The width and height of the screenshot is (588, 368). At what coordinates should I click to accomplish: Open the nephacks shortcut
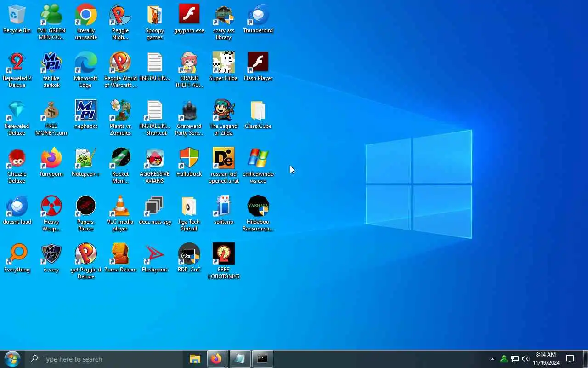86,115
